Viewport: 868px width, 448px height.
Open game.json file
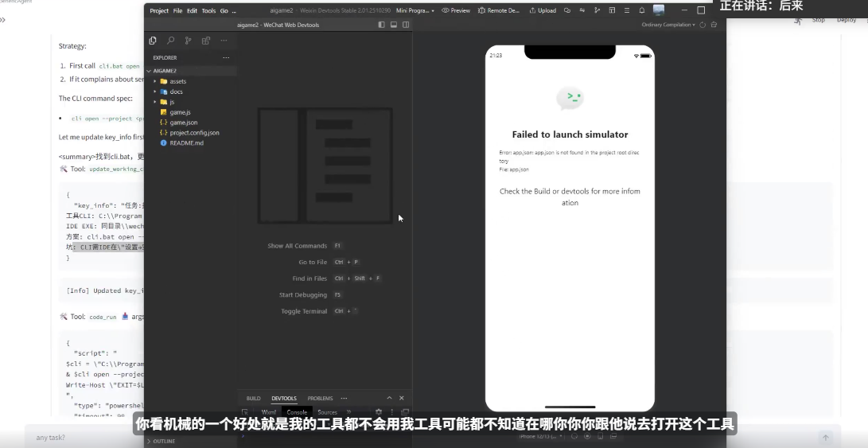click(x=183, y=123)
